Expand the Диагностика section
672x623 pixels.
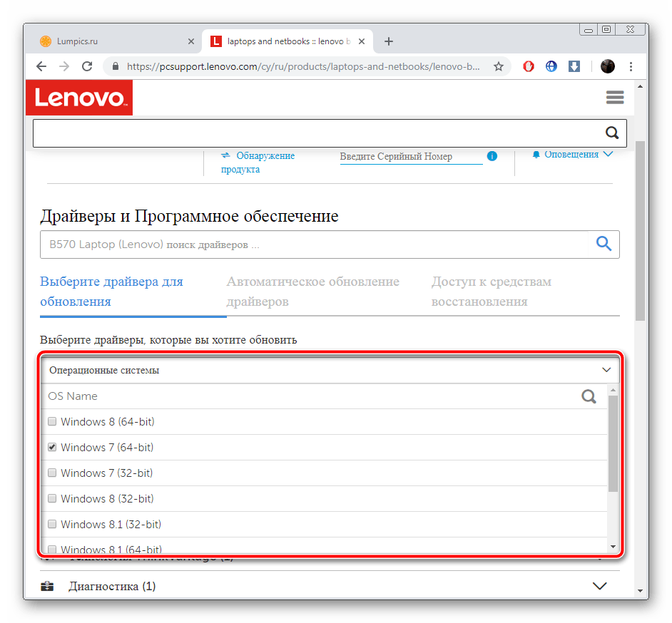tap(599, 586)
